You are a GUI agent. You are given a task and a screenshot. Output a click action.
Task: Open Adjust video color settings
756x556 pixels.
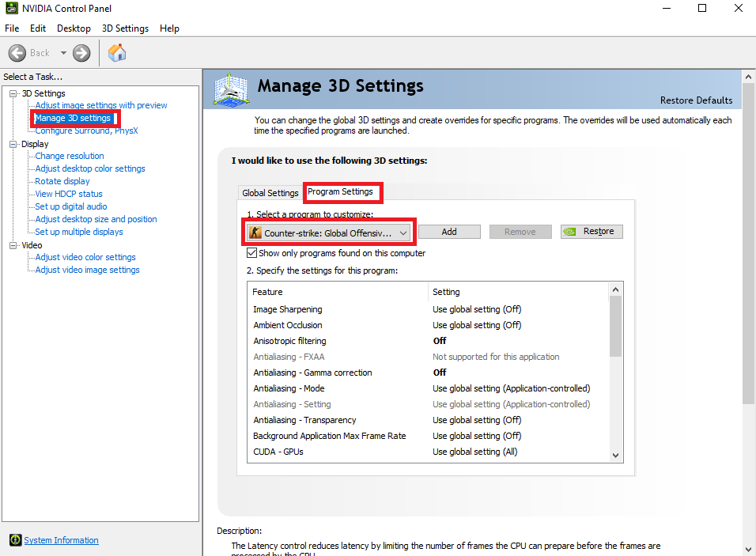pyautogui.click(x=85, y=257)
